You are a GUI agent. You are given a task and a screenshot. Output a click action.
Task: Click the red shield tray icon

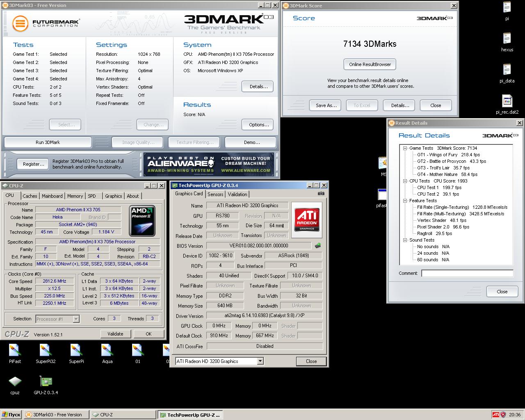coord(503,415)
